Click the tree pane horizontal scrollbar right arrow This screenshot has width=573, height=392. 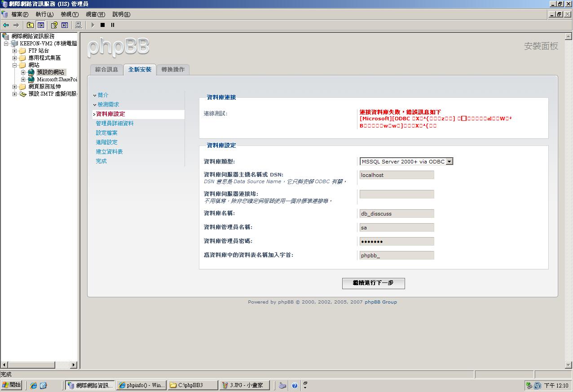tap(74, 365)
